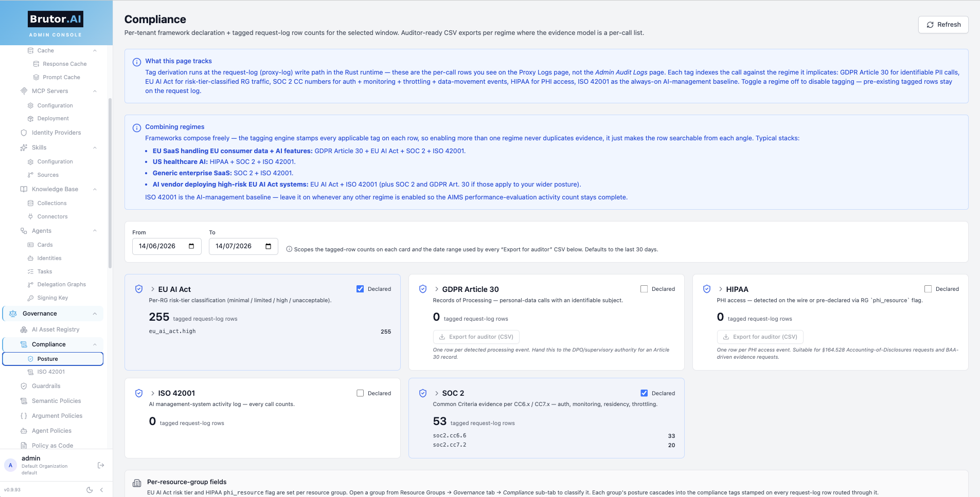Click the soc2.cc6.6 tag row
This screenshot has width=980, height=497.
[554, 436]
